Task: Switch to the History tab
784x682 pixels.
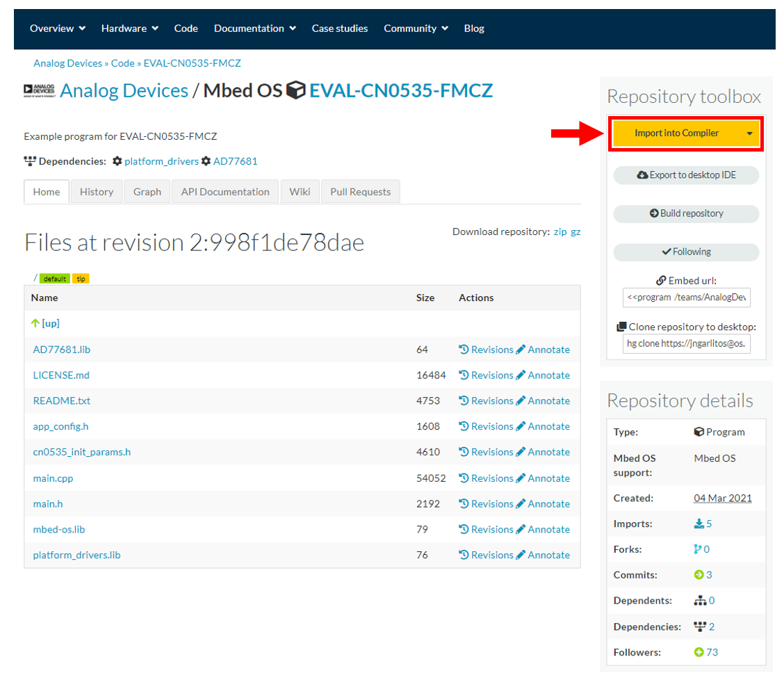Action: coord(97,192)
